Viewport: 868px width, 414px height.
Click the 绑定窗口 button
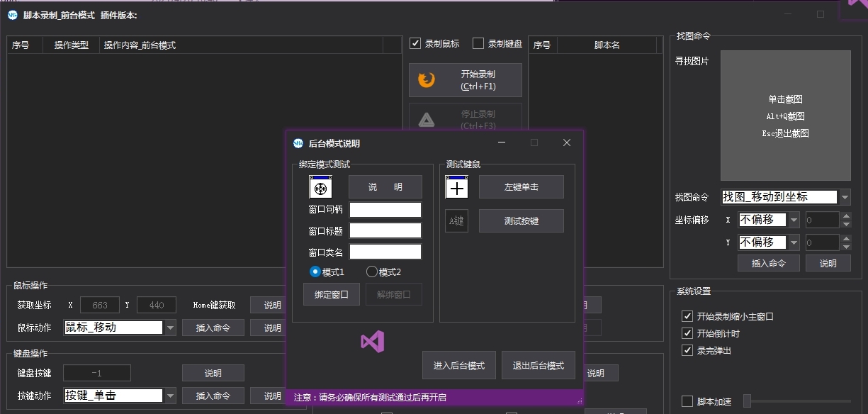point(331,294)
